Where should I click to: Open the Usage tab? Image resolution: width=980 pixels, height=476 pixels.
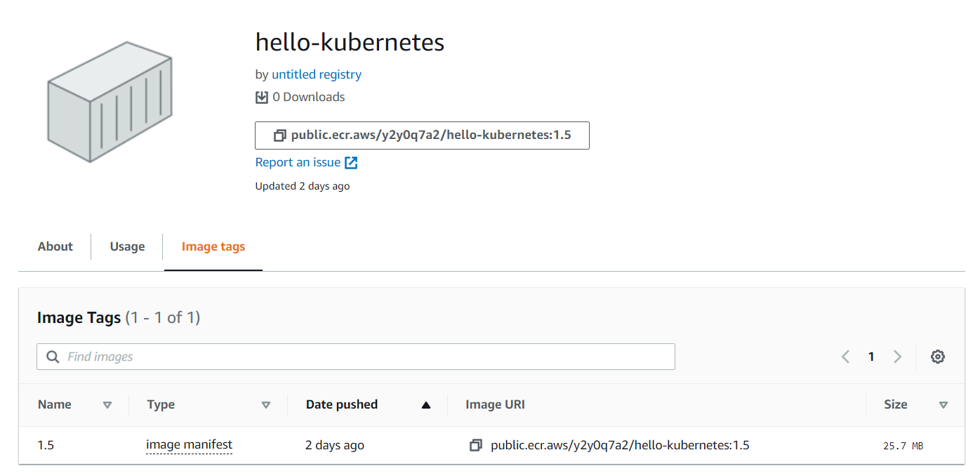point(127,246)
